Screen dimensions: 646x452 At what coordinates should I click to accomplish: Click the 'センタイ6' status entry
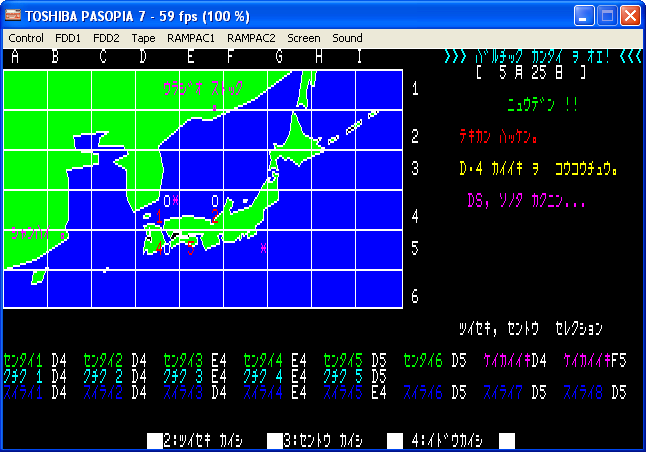point(435,361)
